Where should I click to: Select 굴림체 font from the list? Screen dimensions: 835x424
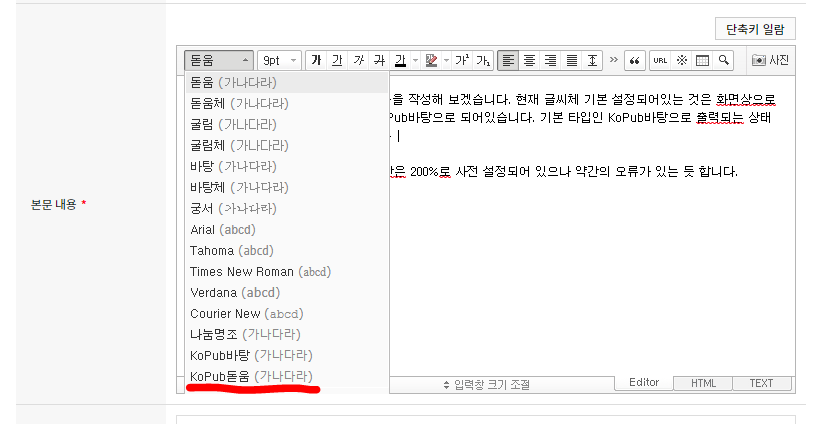(286, 145)
